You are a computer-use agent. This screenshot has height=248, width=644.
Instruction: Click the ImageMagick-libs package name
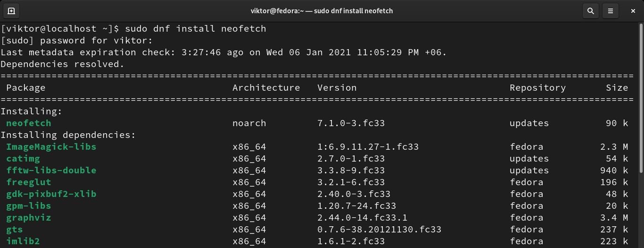pos(51,147)
